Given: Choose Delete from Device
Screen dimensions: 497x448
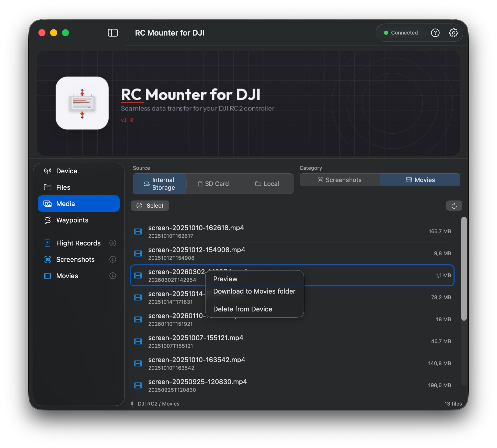Looking at the screenshot, I should point(254,309).
